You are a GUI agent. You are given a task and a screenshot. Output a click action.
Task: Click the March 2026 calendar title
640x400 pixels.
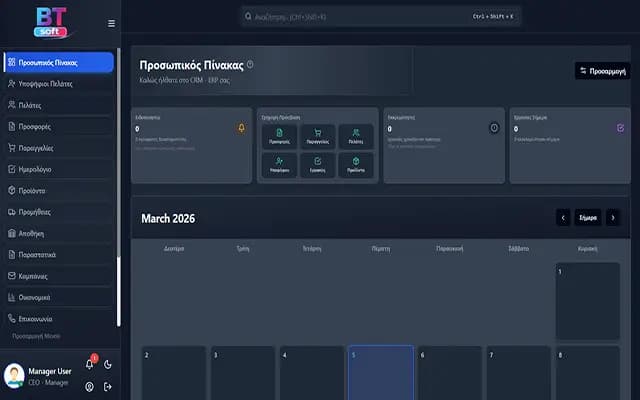click(x=168, y=218)
